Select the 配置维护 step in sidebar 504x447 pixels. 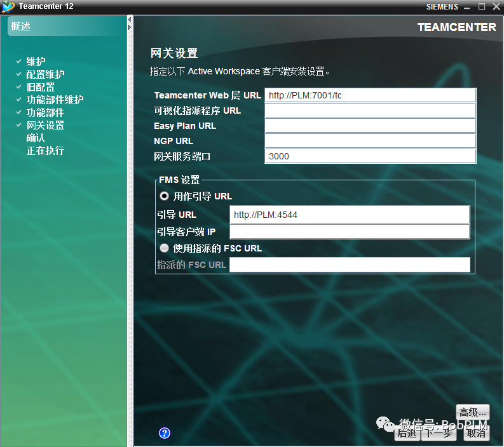pos(45,74)
